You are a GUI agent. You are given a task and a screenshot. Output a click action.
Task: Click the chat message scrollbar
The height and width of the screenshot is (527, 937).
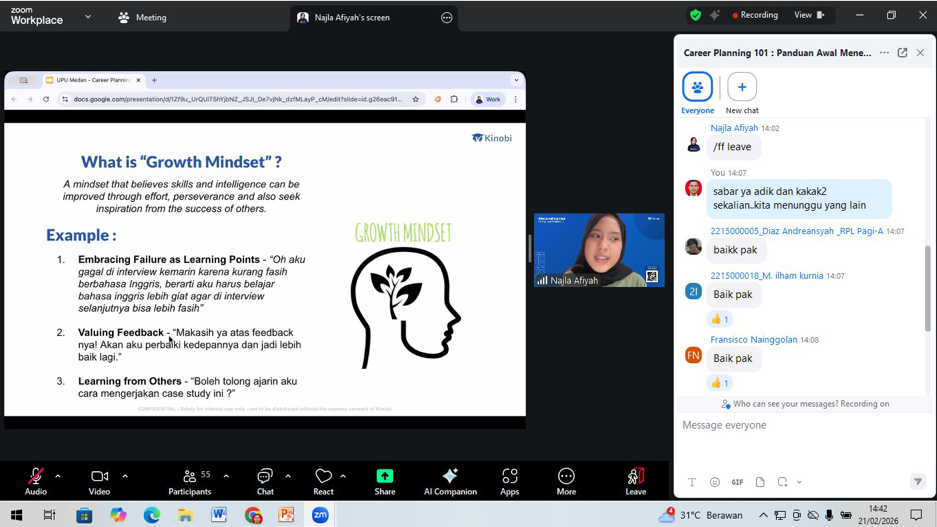click(x=927, y=290)
